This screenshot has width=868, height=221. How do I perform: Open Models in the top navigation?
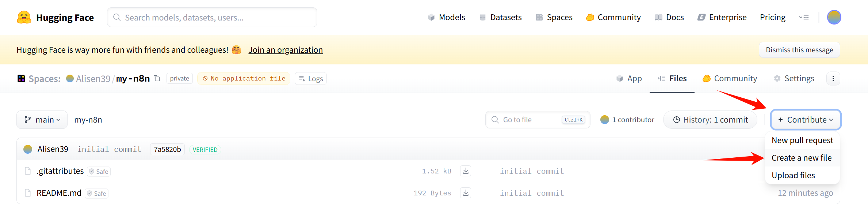click(446, 17)
